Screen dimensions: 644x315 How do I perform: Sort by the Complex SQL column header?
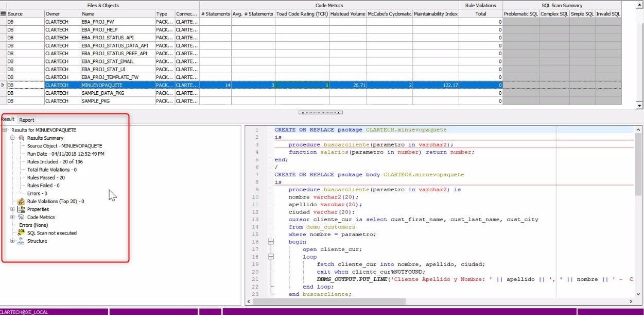(554, 14)
